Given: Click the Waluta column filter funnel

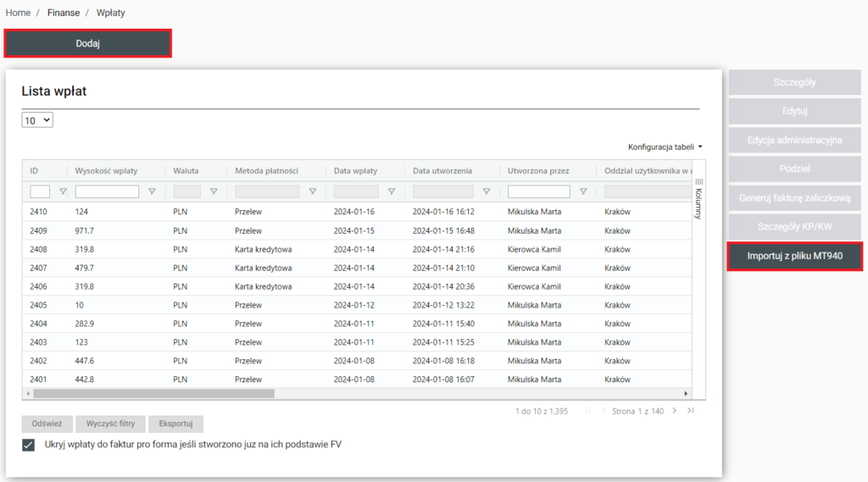Looking at the screenshot, I should [x=214, y=191].
